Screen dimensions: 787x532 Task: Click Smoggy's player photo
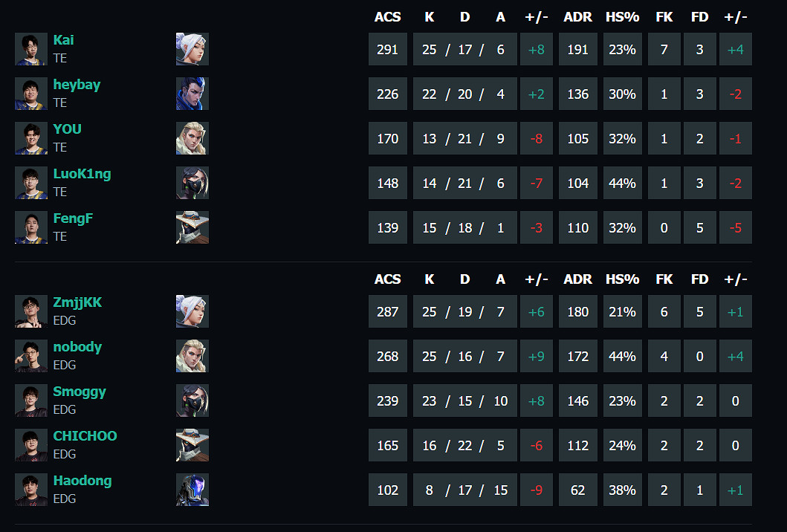point(31,400)
